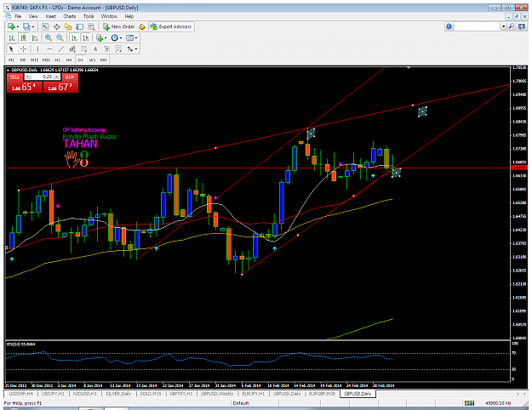Click the red sell price 1.66 65

pos(25,87)
